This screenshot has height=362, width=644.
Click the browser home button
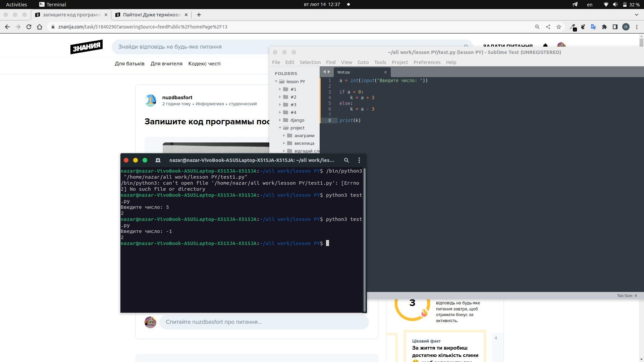click(40, 27)
